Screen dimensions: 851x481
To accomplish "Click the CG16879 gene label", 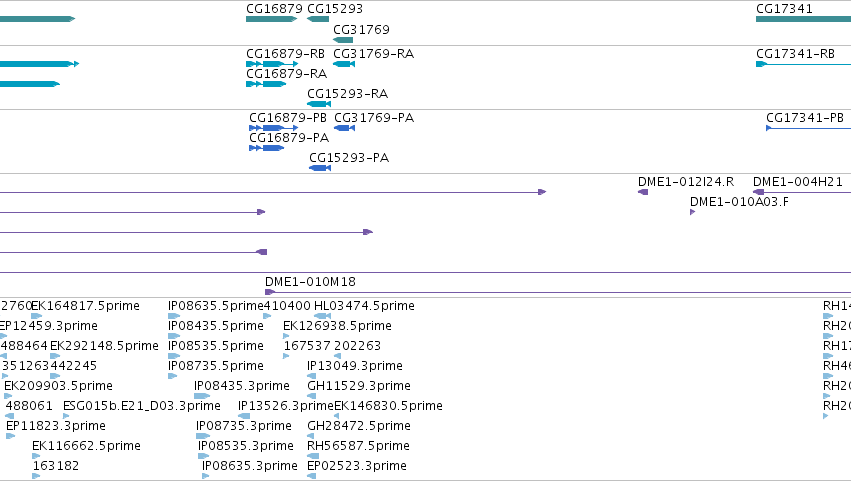I will (274, 9).
